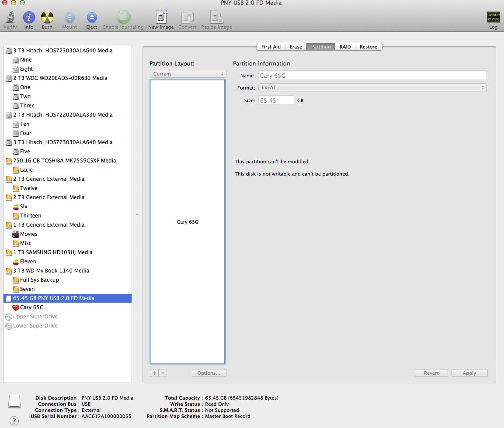Image resolution: width=504 pixels, height=428 pixels.
Task: Select the One volume
Action: [67, 87]
